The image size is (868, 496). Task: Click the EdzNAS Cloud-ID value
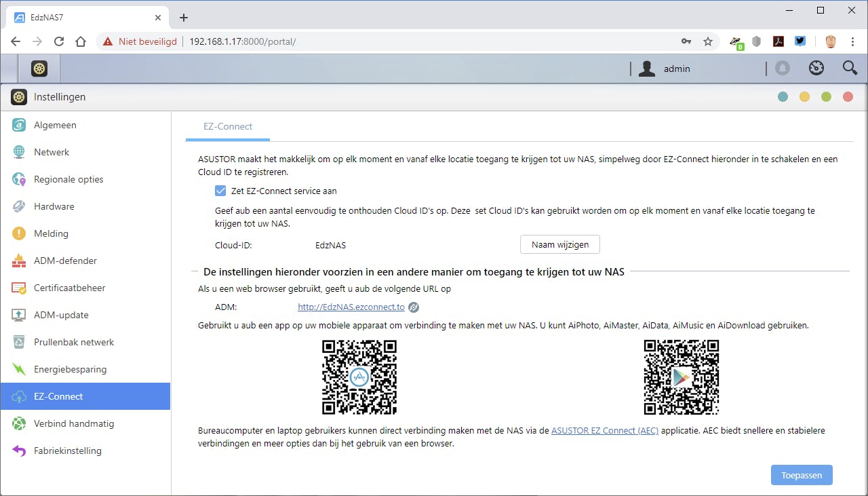click(330, 245)
